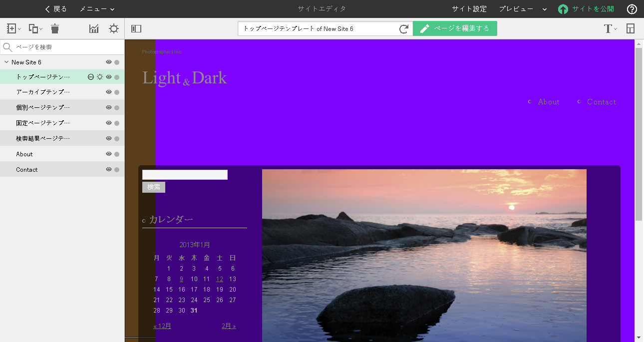The image size is (644, 342).
Task: Toggle visibility of the Contact page
Action: (x=109, y=169)
